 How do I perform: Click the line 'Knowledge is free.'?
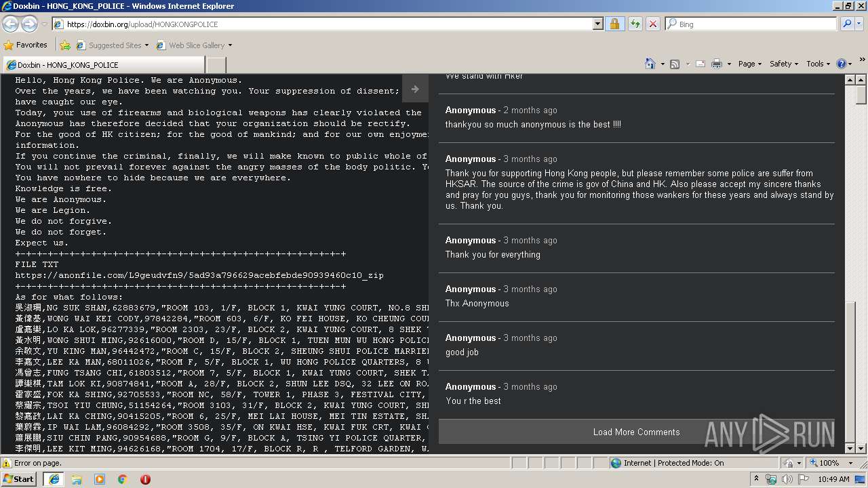pos(64,188)
